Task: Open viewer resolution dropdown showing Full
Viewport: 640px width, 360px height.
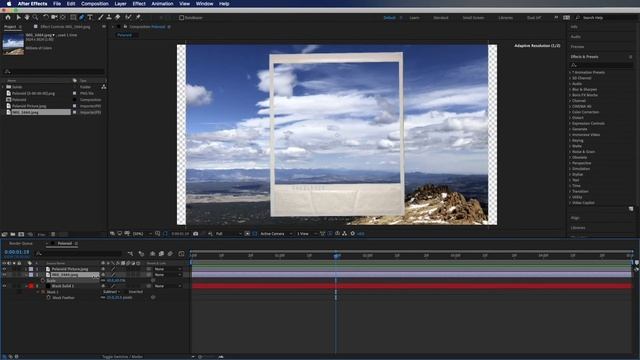Action: (228, 234)
